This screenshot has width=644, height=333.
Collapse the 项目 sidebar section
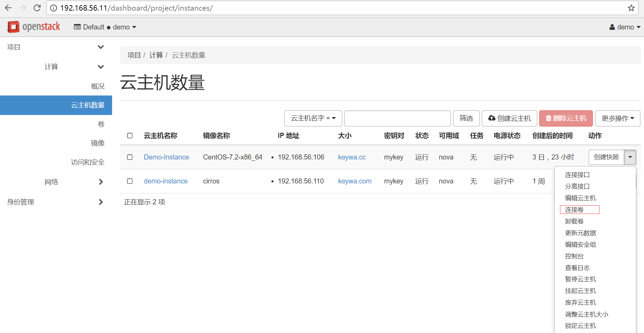coord(56,47)
